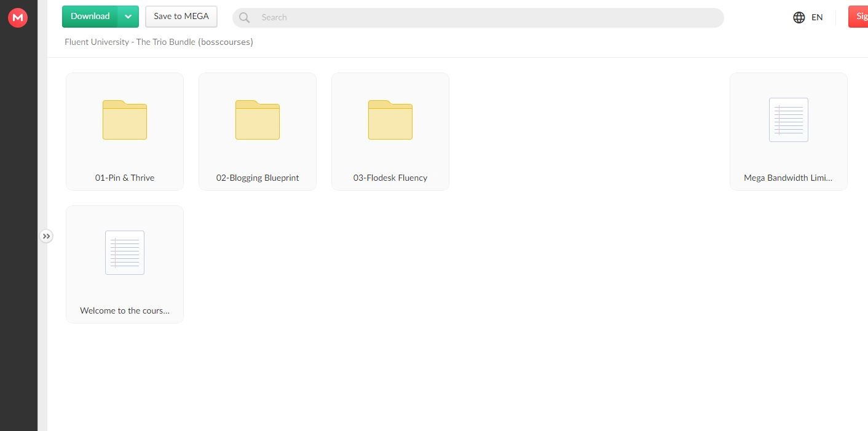
Task: Click the MEGA logo icon
Action: [x=18, y=18]
